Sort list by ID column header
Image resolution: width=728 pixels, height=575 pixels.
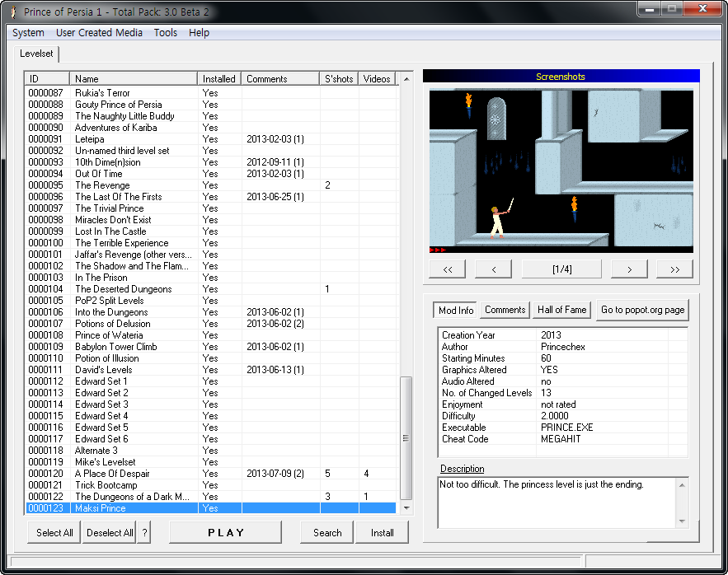(47, 79)
